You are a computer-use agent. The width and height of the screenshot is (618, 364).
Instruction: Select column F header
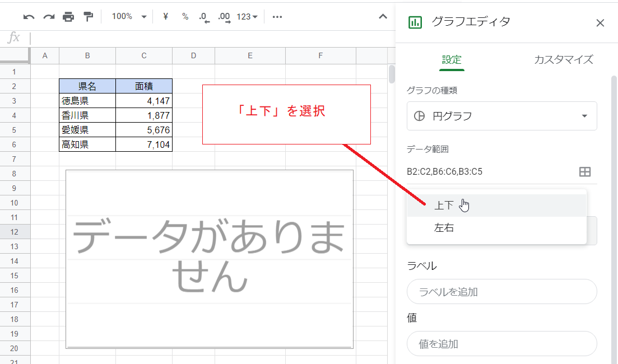tap(320, 55)
